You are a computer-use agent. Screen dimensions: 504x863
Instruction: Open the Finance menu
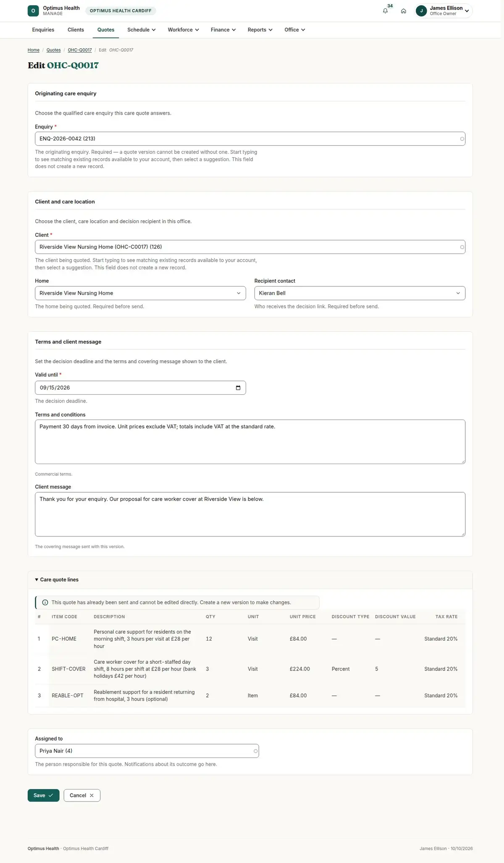point(223,30)
